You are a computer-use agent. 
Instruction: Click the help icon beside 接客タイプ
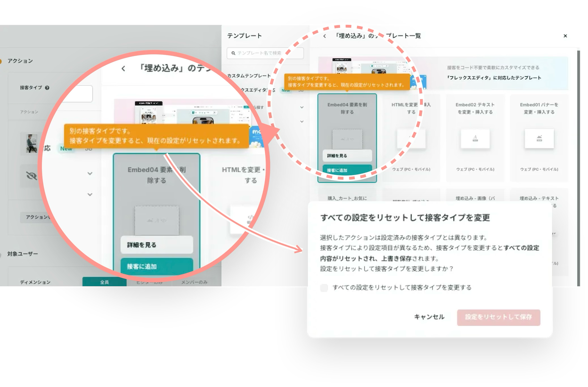[x=47, y=88]
